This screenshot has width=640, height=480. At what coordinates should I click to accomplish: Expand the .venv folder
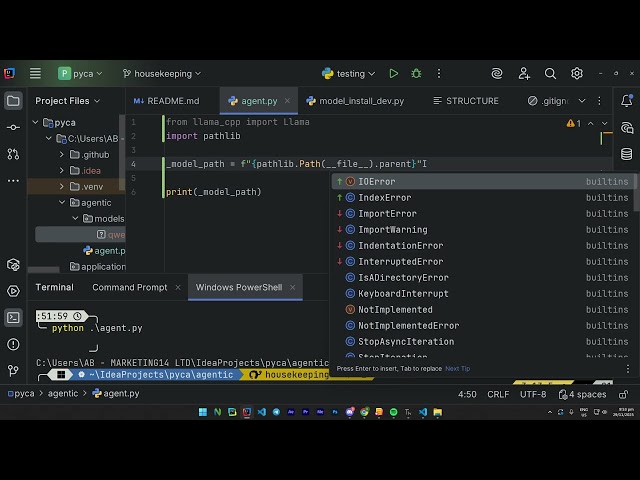click(62, 187)
